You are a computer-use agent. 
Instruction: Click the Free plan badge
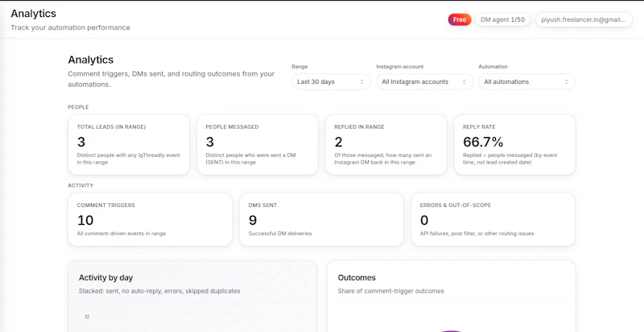tap(460, 19)
